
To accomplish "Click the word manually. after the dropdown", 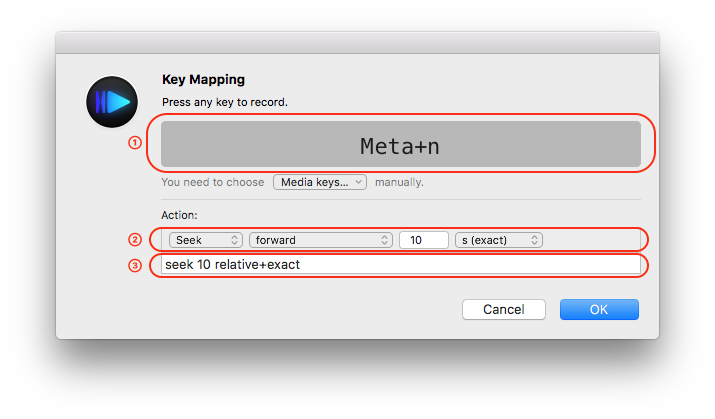I will click(x=399, y=182).
